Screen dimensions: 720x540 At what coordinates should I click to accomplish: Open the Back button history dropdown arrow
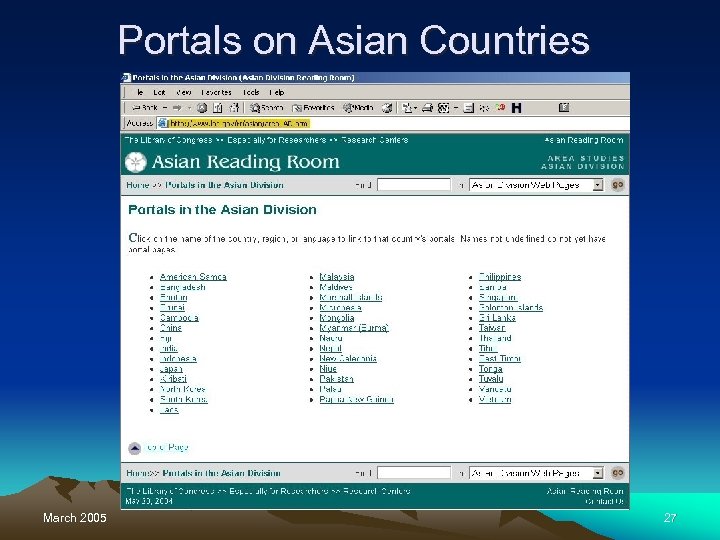point(164,108)
